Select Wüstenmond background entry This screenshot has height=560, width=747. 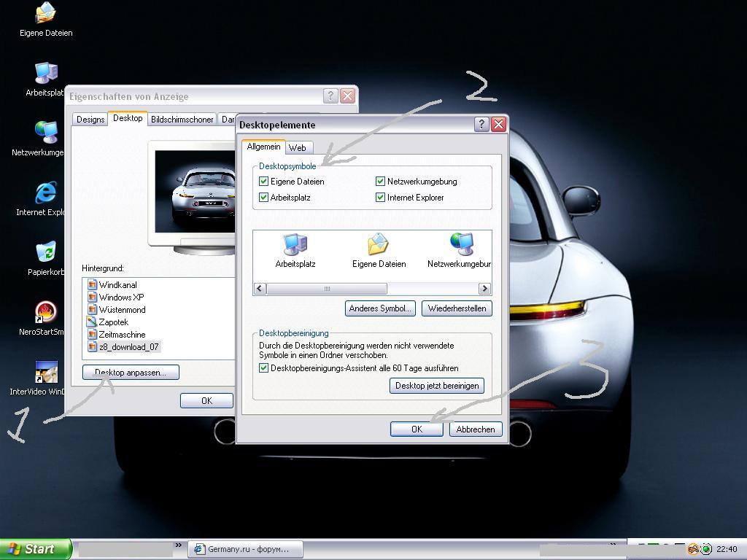tap(122, 309)
